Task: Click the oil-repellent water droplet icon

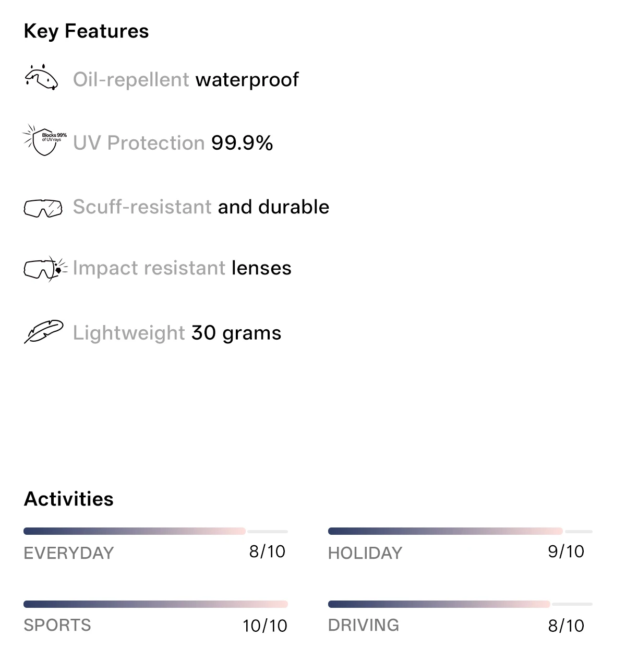Action: click(41, 77)
